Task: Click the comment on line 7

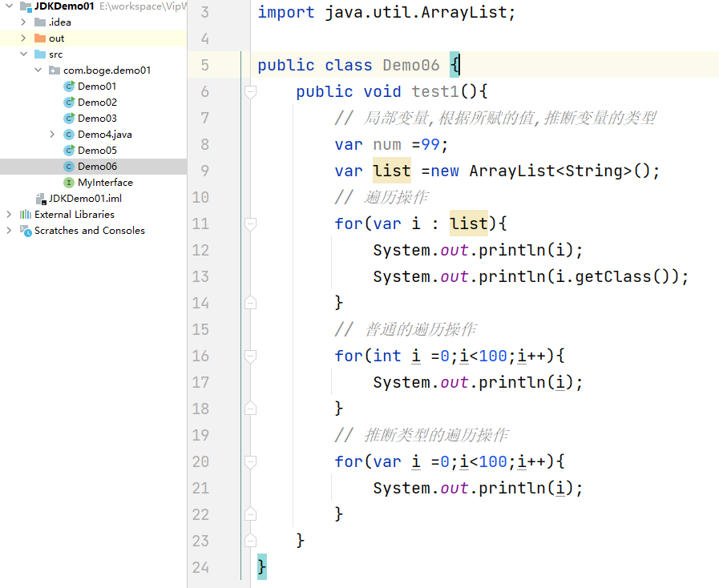Action: tap(495, 119)
